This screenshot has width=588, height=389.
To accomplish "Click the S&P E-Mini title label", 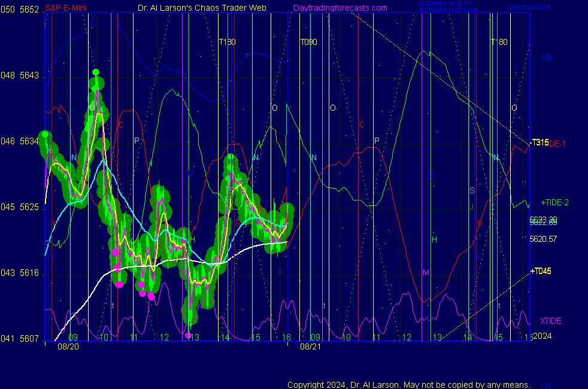I will pos(65,8).
